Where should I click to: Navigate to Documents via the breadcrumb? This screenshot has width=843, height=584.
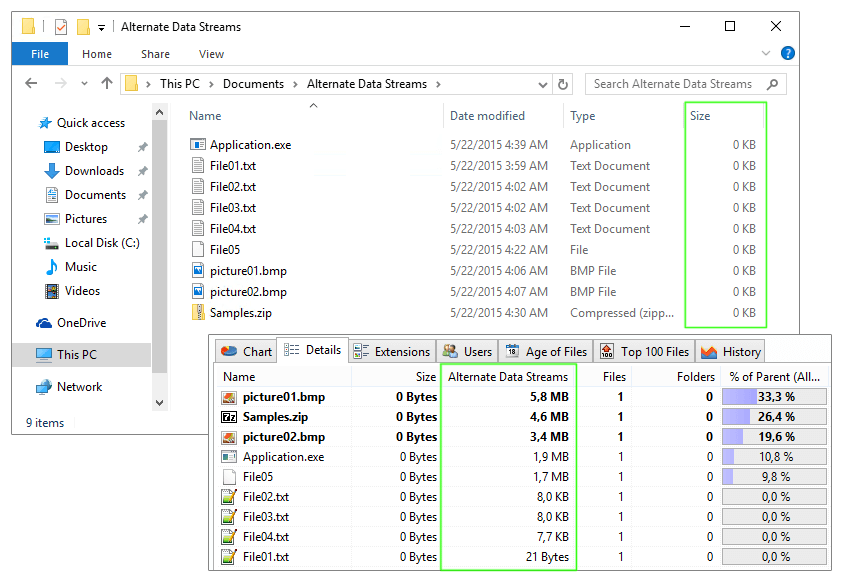tap(253, 84)
